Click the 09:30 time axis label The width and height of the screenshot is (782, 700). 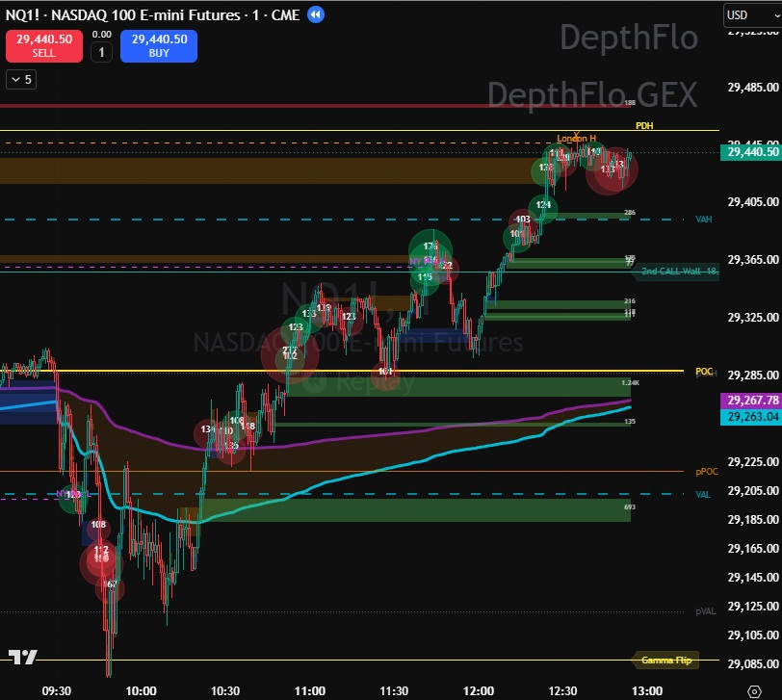click(57, 691)
